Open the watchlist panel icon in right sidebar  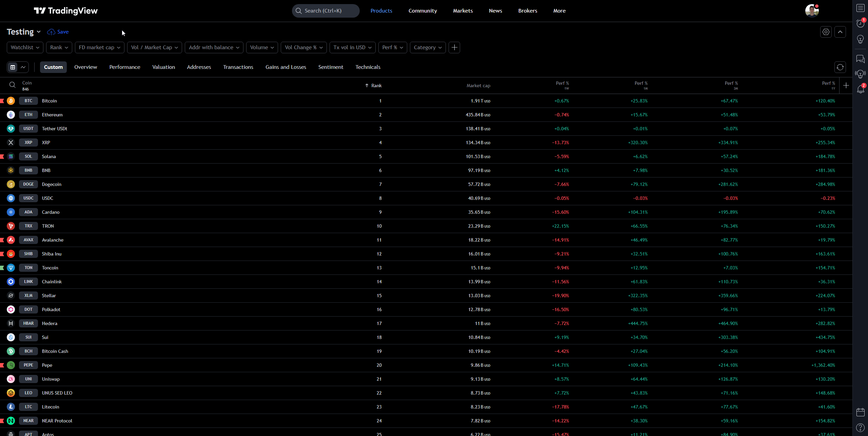[x=861, y=8]
